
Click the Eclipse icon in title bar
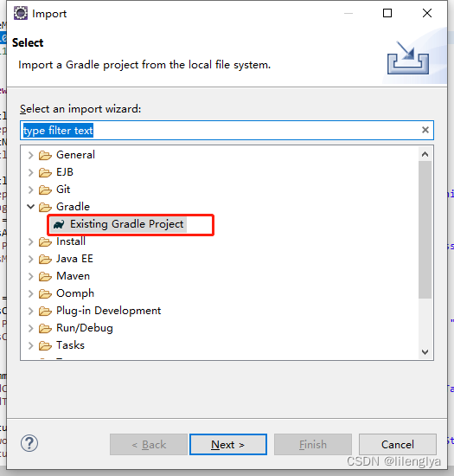[x=21, y=13]
